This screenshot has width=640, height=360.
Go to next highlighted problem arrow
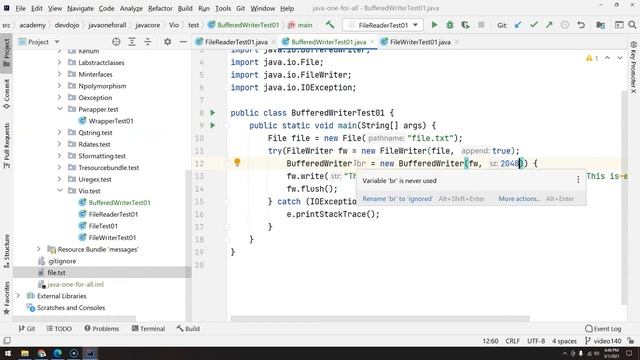tap(620, 58)
